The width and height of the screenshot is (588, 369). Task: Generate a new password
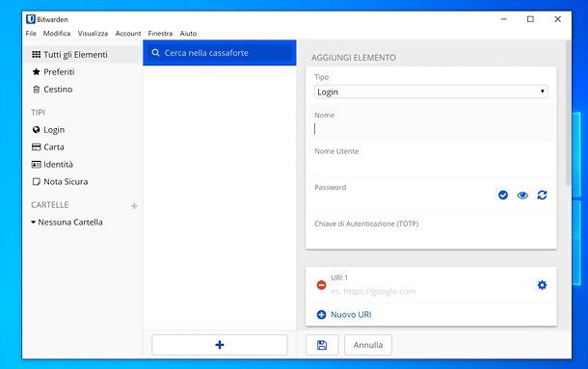542,195
